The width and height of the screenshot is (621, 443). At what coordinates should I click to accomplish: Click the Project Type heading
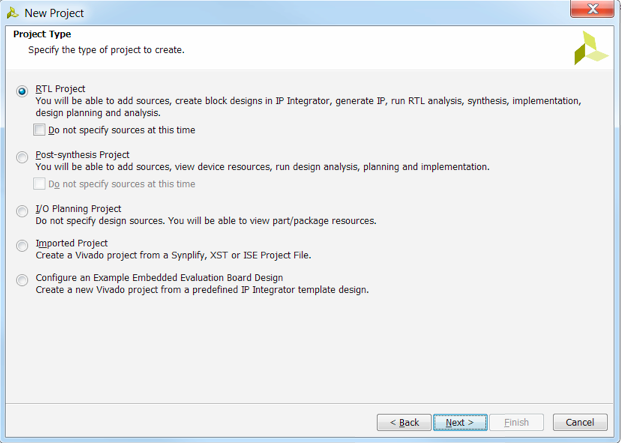pos(42,34)
